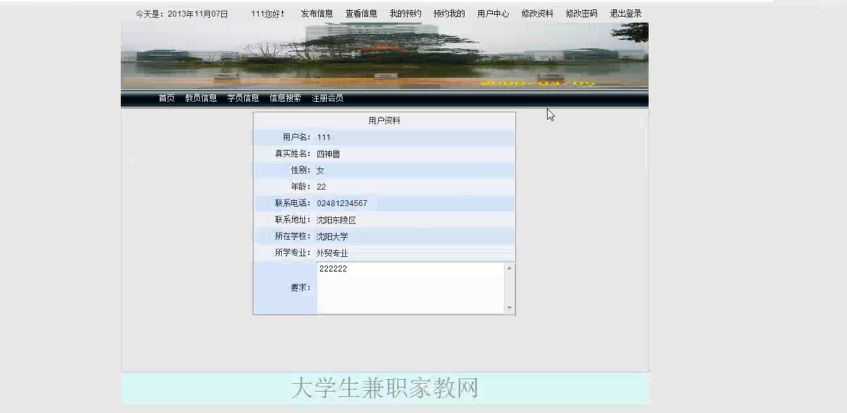
Task: Click the address value 沈阳东陵区
Action: pyautogui.click(x=336, y=220)
